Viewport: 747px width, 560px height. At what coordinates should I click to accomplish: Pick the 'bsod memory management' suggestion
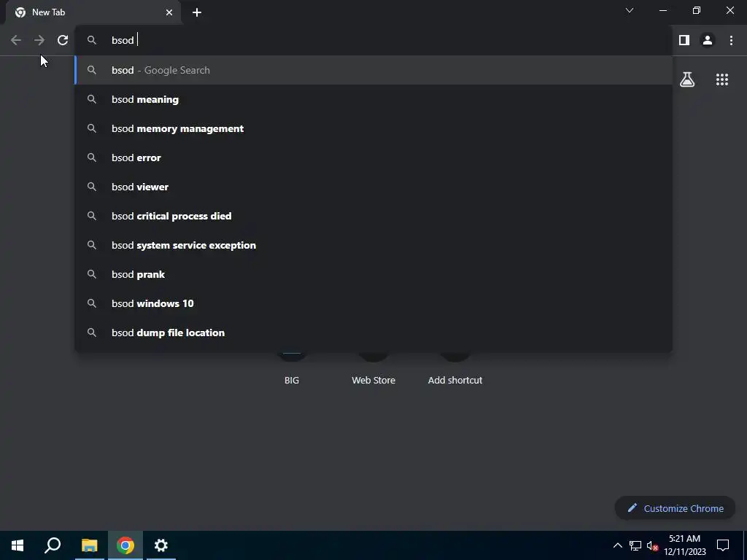[x=374, y=128]
